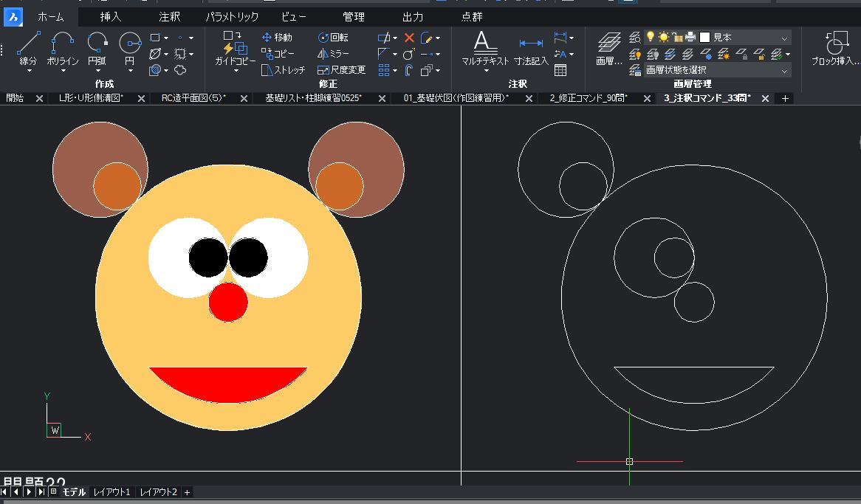Select the 円弧 arc tool
This screenshot has height=504, width=861.
click(x=97, y=48)
